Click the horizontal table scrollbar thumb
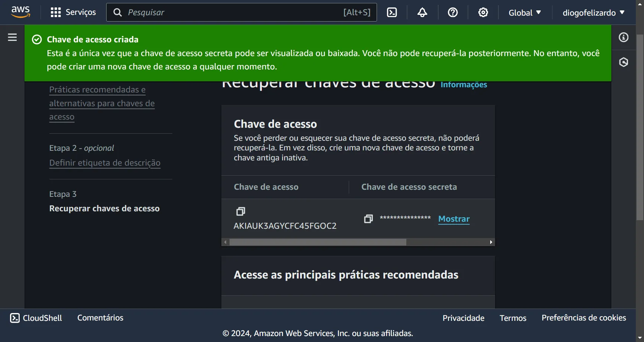Viewport: 644px width, 342px height. [x=318, y=242]
